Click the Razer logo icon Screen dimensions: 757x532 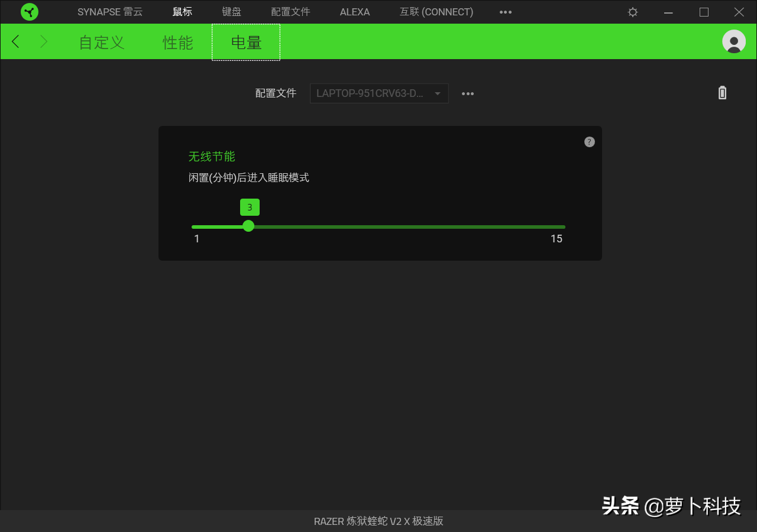(x=30, y=12)
